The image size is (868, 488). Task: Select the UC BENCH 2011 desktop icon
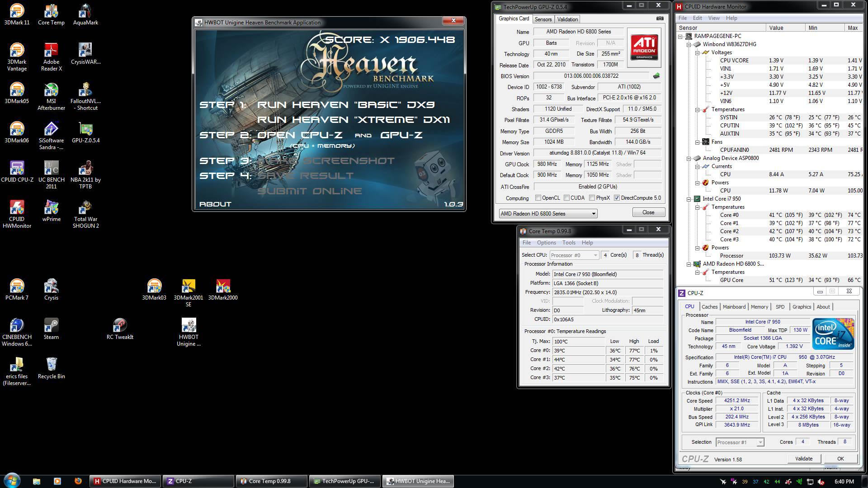point(51,175)
